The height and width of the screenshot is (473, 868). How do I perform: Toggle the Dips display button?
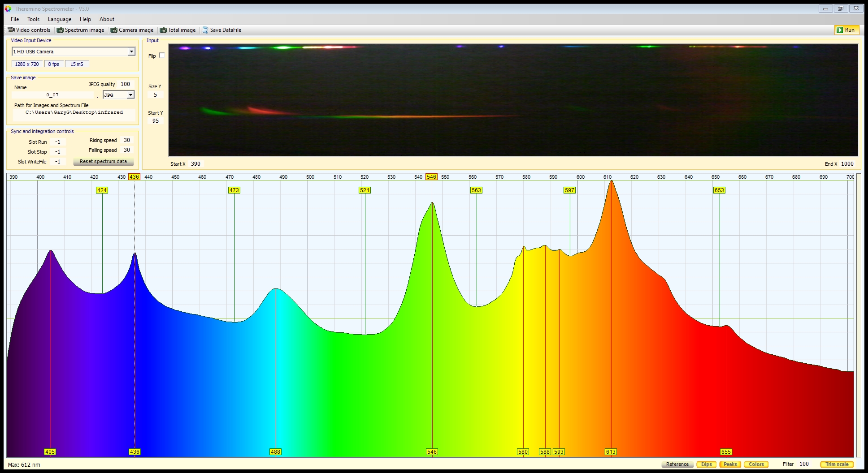pyautogui.click(x=706, y=464)
